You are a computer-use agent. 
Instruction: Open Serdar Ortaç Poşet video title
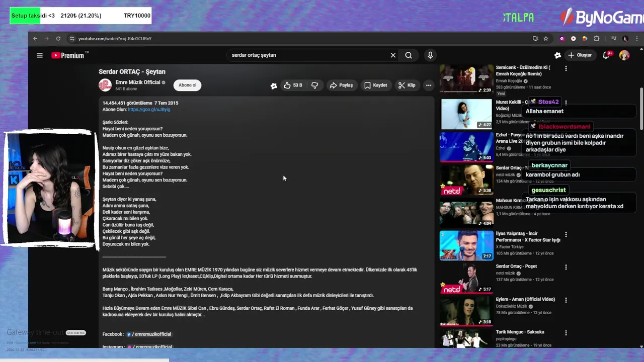tap(516, 266)
